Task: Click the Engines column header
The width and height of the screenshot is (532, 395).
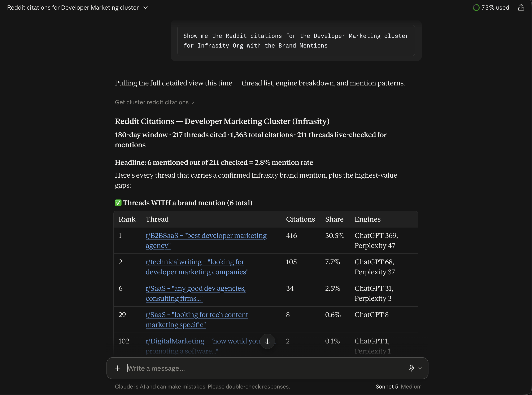Action: 368,219
